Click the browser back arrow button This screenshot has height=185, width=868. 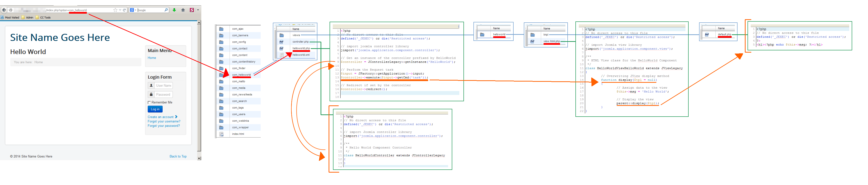(x=4, y=10)
